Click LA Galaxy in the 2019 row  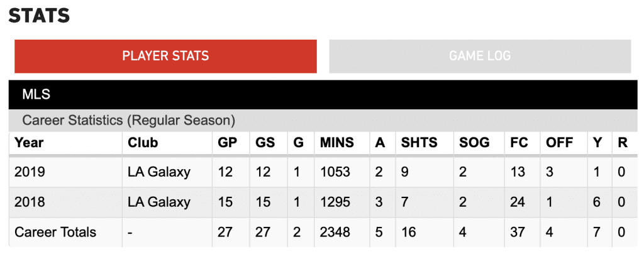159,172
